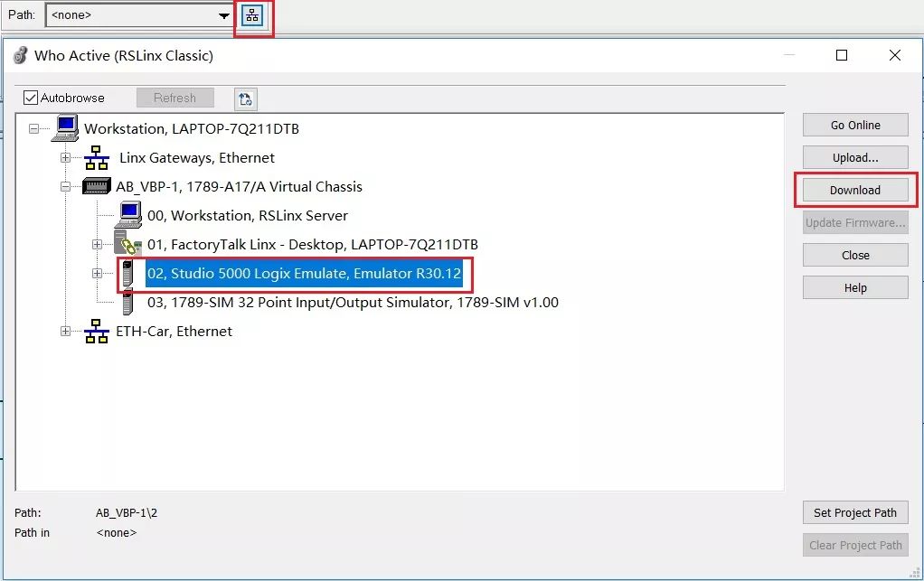Open the Who Active network browse icon
924x581 pixels.
point(252,15)
